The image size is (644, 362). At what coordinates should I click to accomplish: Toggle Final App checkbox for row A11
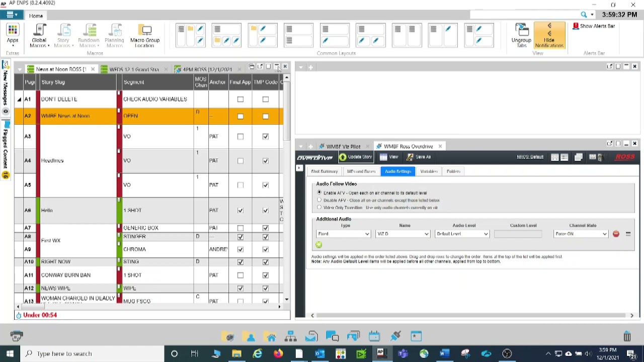click(x=240, y=276)
